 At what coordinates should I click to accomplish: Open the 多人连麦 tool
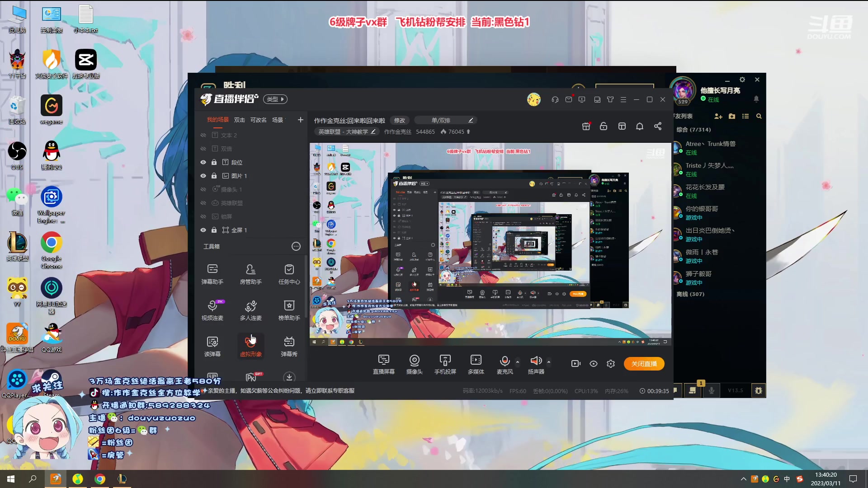pyautogui.click(x=250, y=310)
